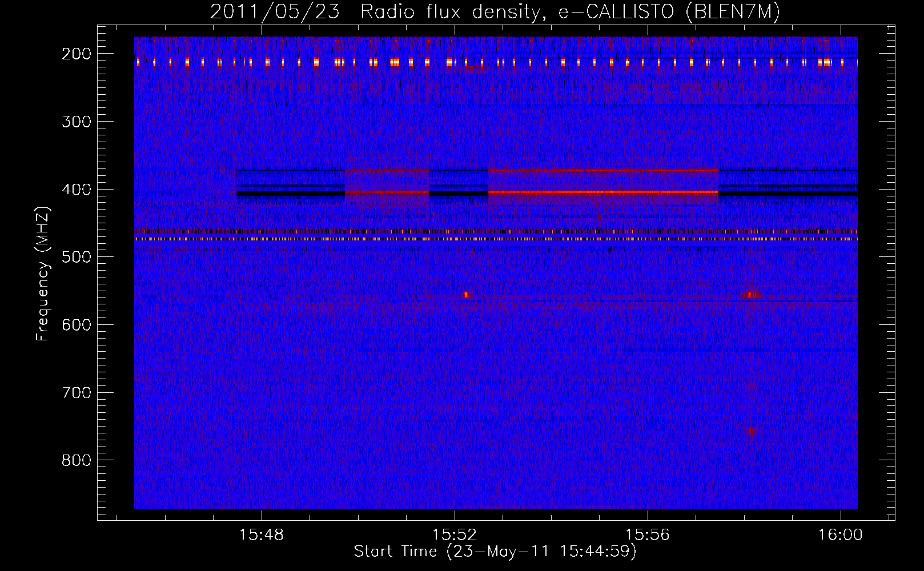Click the plot title '2011/05/23 Radio flux density, e-CALLISTO (BLEN7M)'

click(x=495, y=11)
